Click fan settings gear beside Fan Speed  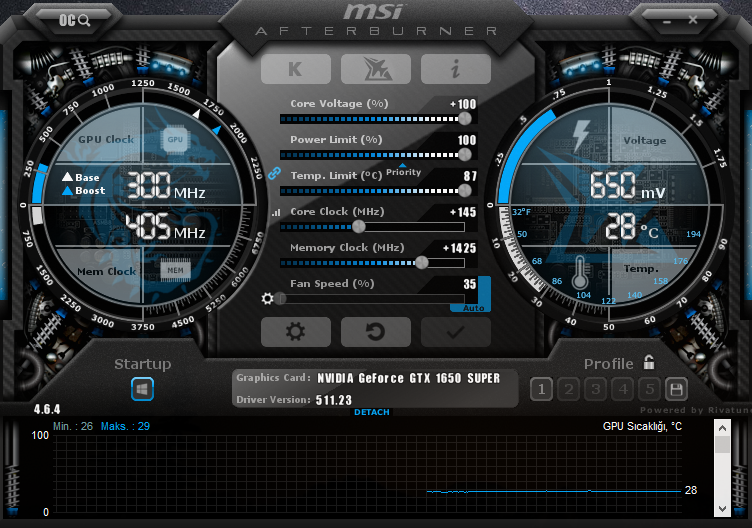[x=267, y=299]
